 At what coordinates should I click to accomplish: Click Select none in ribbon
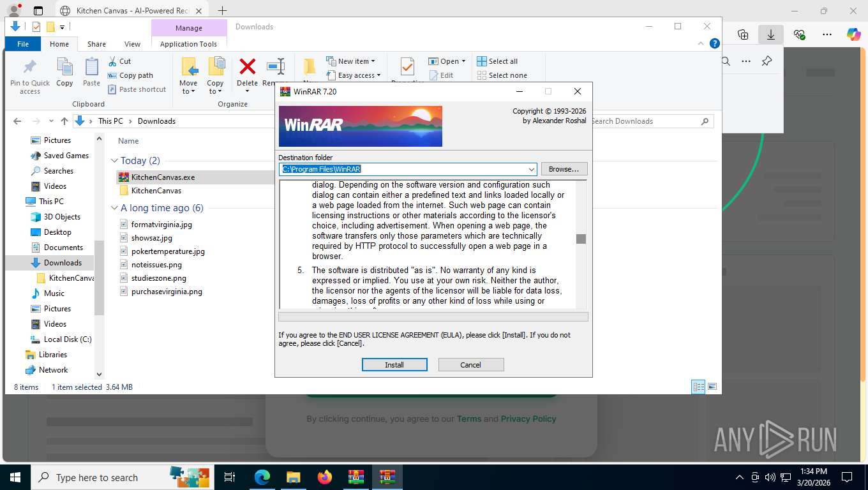tap(502, 75)
